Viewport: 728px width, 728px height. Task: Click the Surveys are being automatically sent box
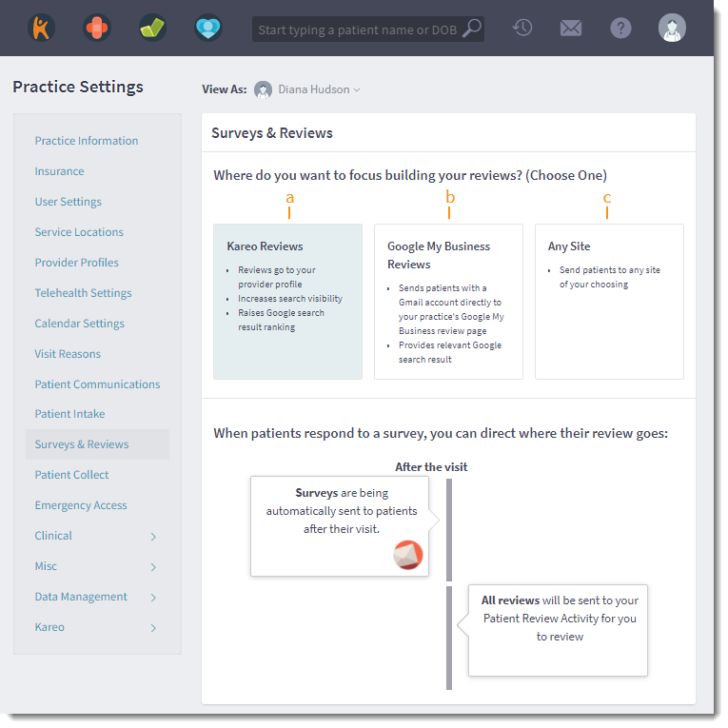tap(340, 526)
